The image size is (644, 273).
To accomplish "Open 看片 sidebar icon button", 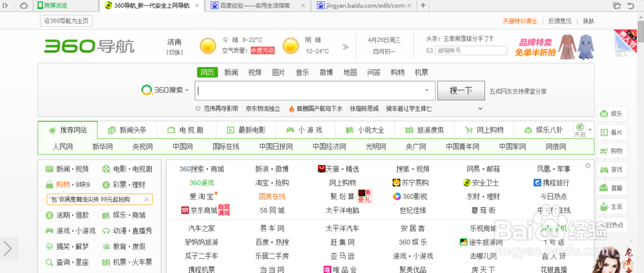I will [x=612, y=132].
